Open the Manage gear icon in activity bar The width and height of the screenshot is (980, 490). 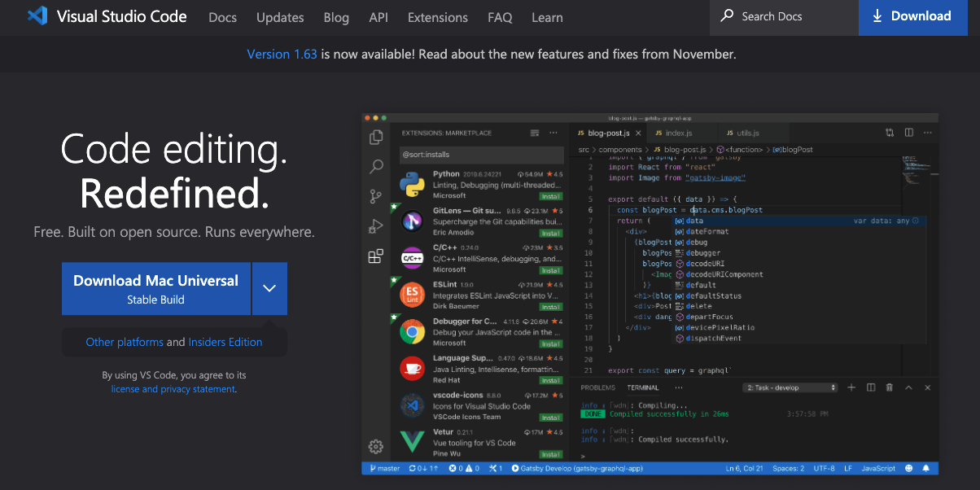(376, 446)
